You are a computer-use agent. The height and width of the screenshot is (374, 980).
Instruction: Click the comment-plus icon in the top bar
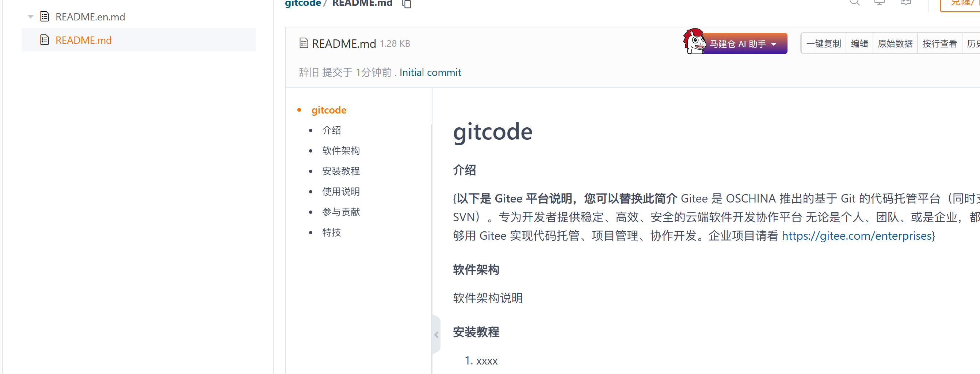click(x=906, y=2)
